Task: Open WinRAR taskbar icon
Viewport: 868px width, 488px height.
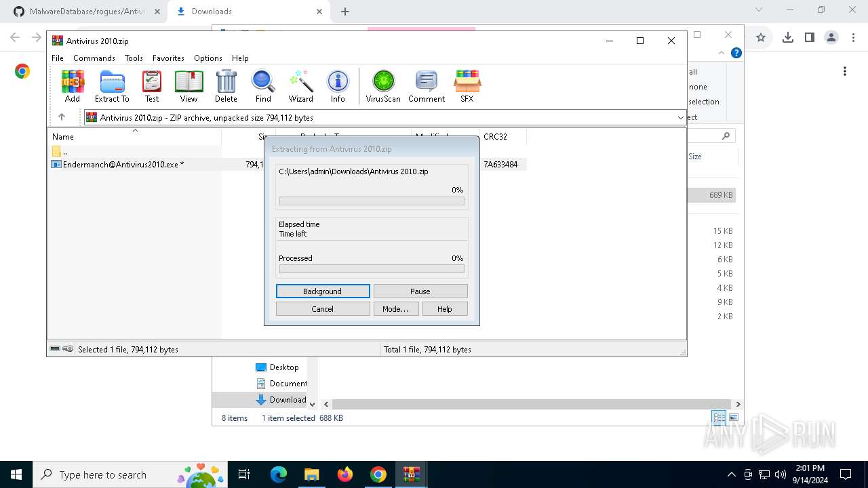Action: click(x=412, y=474)
